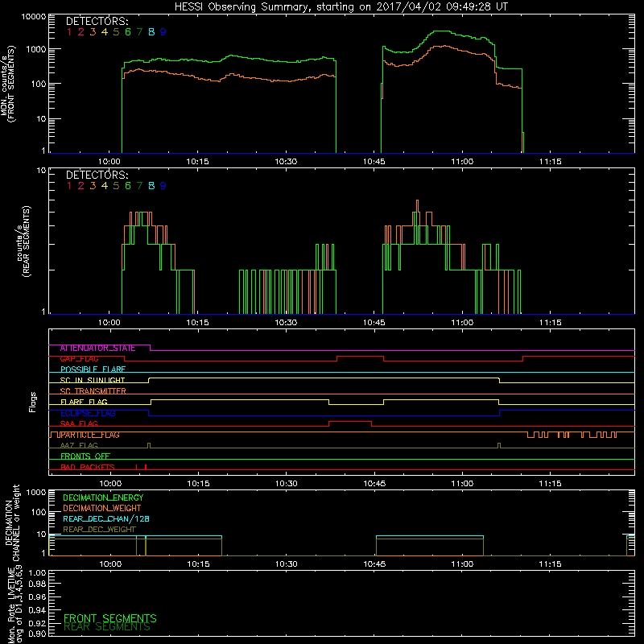Click the REAR_DEC_WEIGHT legend entry

point(99,530)
